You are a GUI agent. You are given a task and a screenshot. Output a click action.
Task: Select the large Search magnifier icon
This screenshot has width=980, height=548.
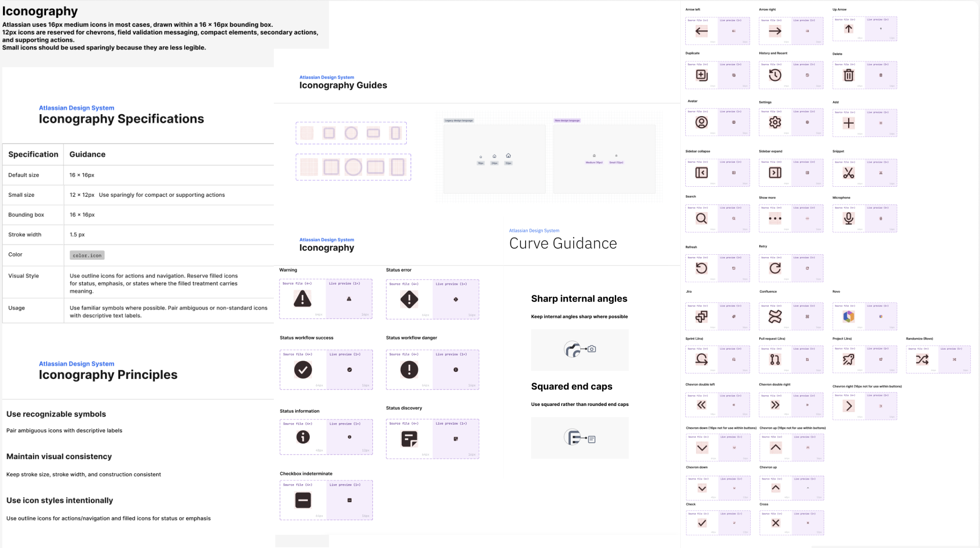(702, 219)
